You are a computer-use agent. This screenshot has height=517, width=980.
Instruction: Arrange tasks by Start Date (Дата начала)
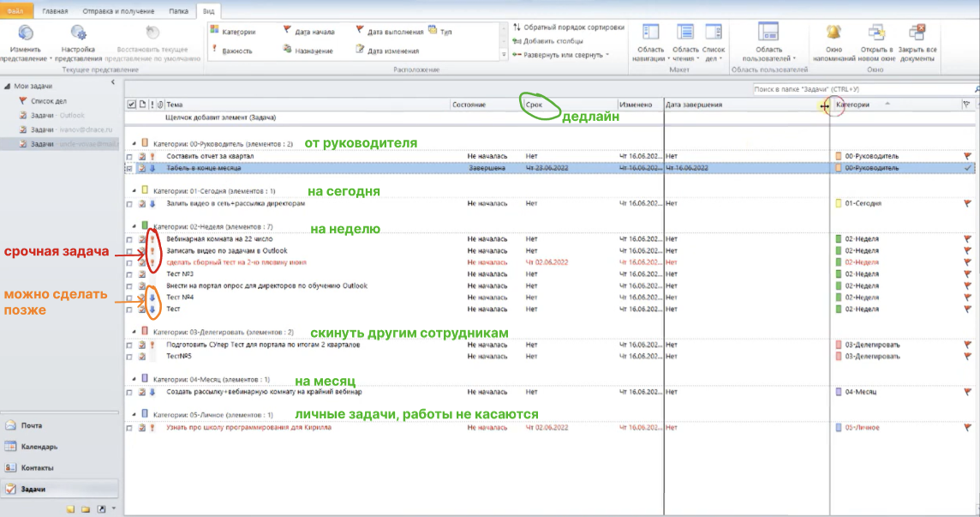[x=308, y=32]
